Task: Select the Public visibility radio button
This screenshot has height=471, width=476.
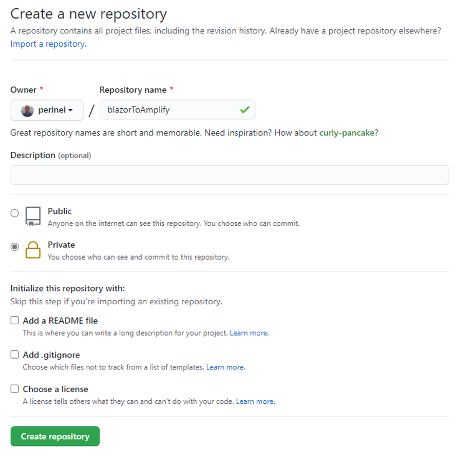Action: tap(14, 213)
